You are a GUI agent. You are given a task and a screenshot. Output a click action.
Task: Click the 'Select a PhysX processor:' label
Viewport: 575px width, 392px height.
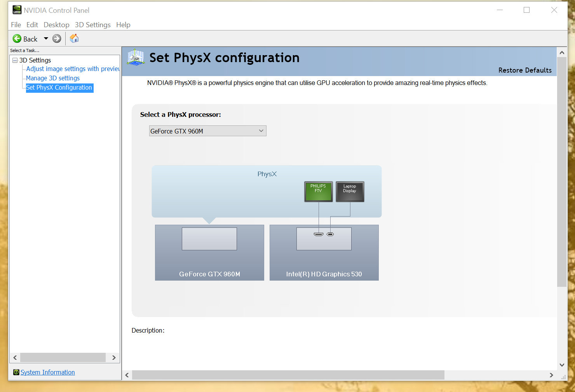[180, 114]
